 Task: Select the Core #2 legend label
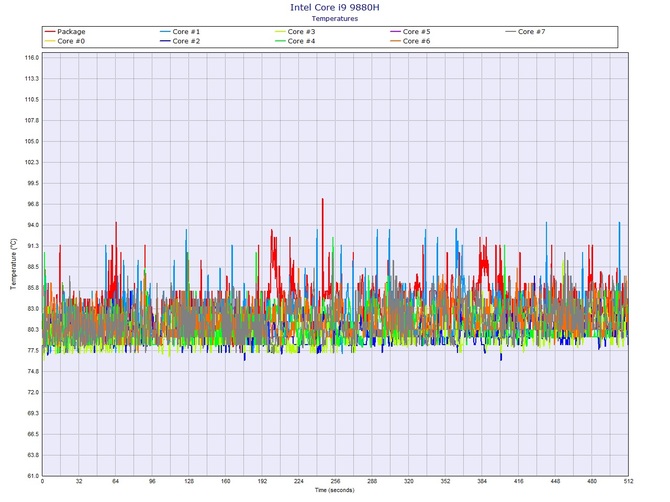[x=186, y=41]
